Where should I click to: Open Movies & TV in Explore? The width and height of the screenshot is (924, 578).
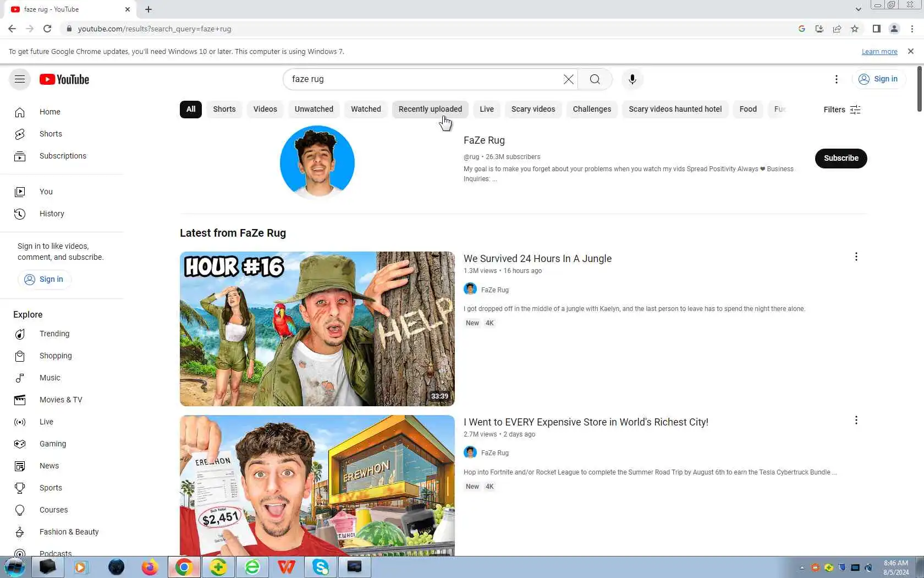point(62,400)
